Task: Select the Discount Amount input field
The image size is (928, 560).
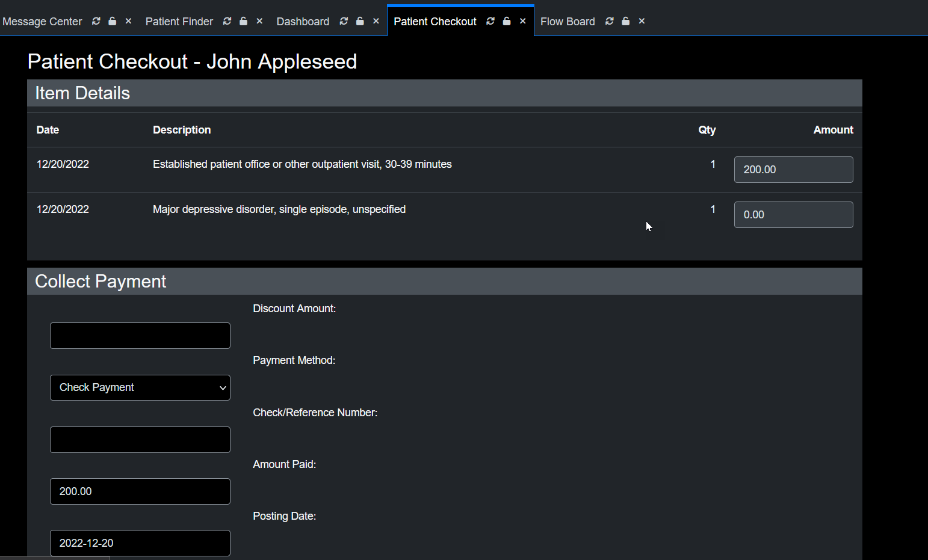Action: tap(140, 335)
